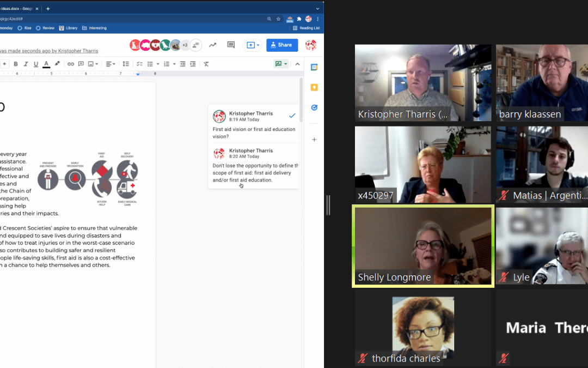Insert a bulleted list
Screen dimensions: 588x368
[x=150, y=64]
